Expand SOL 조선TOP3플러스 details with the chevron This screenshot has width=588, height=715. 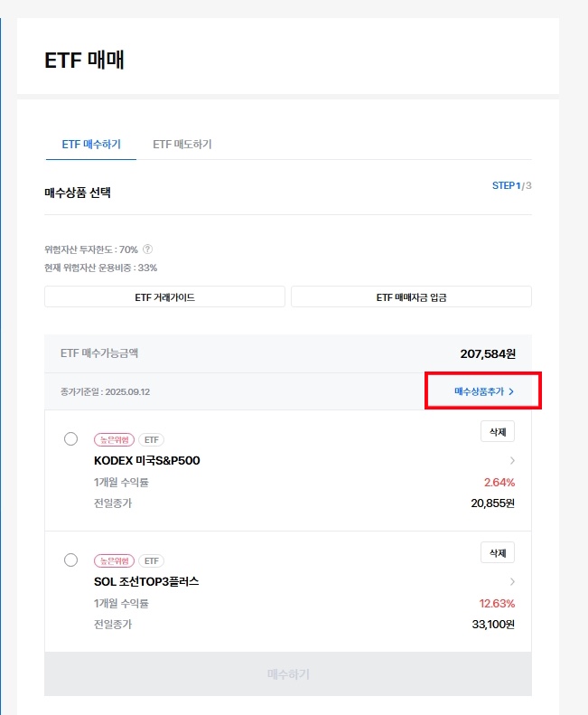click(512, 581)
